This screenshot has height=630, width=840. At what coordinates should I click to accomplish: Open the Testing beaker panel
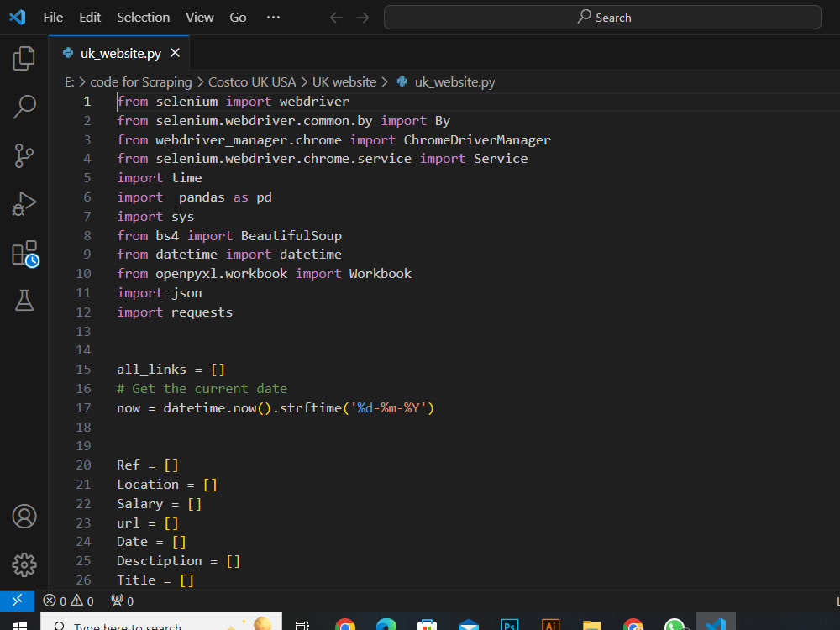24,301
